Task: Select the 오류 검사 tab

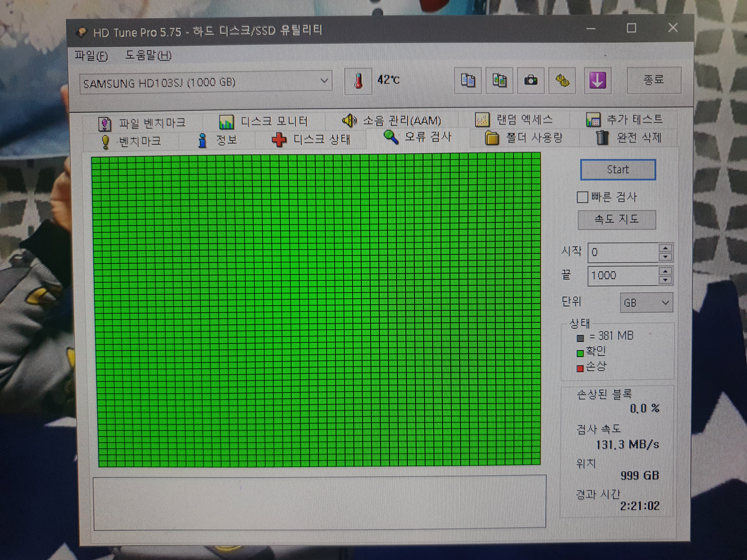Action: point(417,137)
